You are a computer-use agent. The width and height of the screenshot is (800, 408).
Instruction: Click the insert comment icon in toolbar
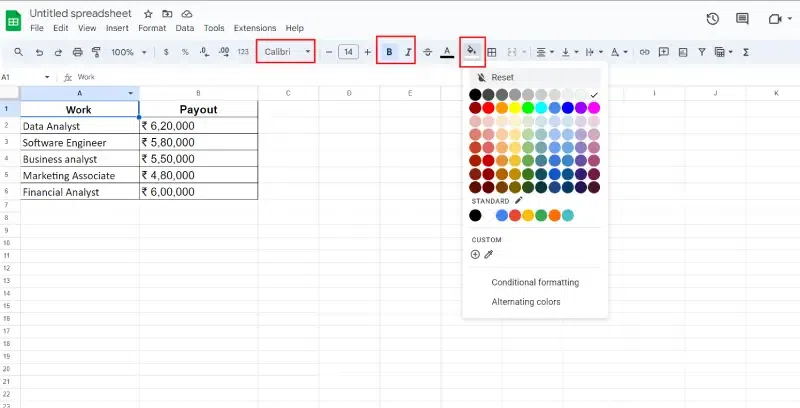(663, 52)
